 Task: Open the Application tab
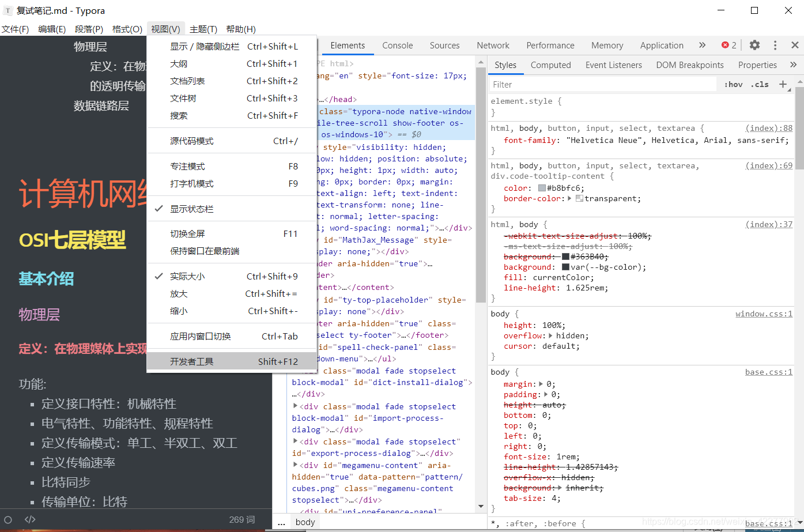point(662,45)
